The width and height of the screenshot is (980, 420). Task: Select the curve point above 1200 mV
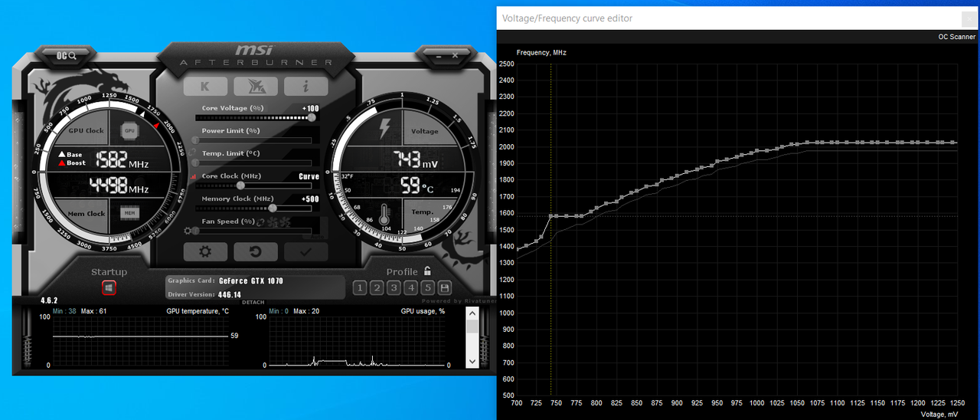pyautogui.click(x=919, y=143)
